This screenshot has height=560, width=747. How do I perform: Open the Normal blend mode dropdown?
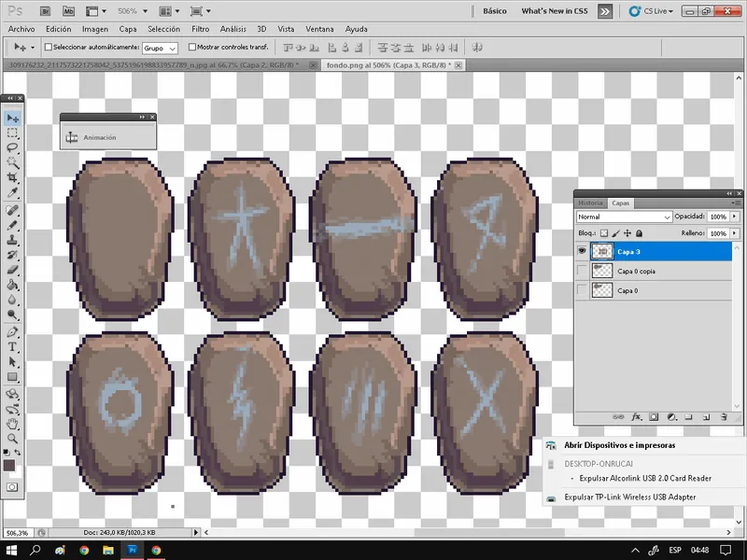coord(624,217)
